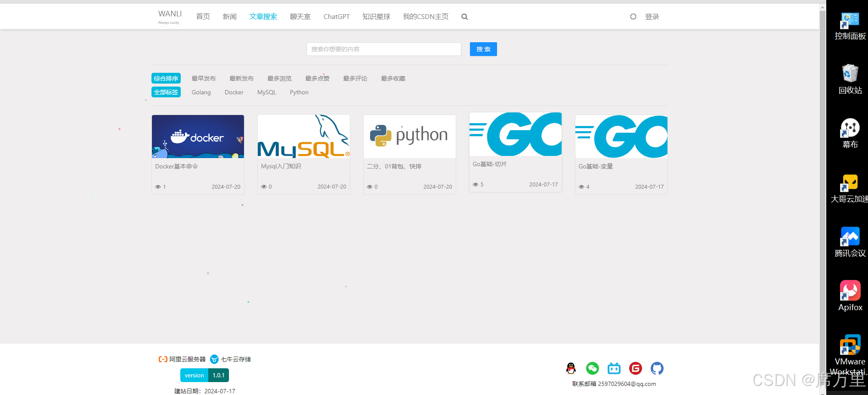Open 聊天室 nav item

(300, 17)
